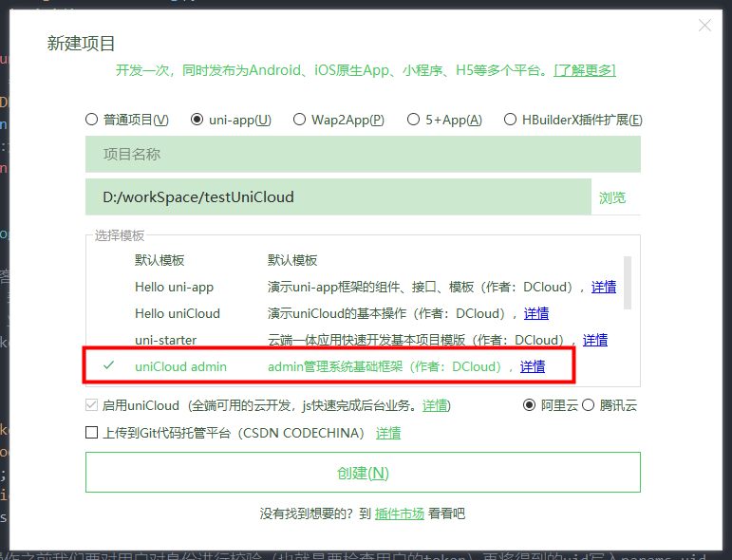Click the 项目名称 input field
This screenshot has height=560, width=732.
363,154
